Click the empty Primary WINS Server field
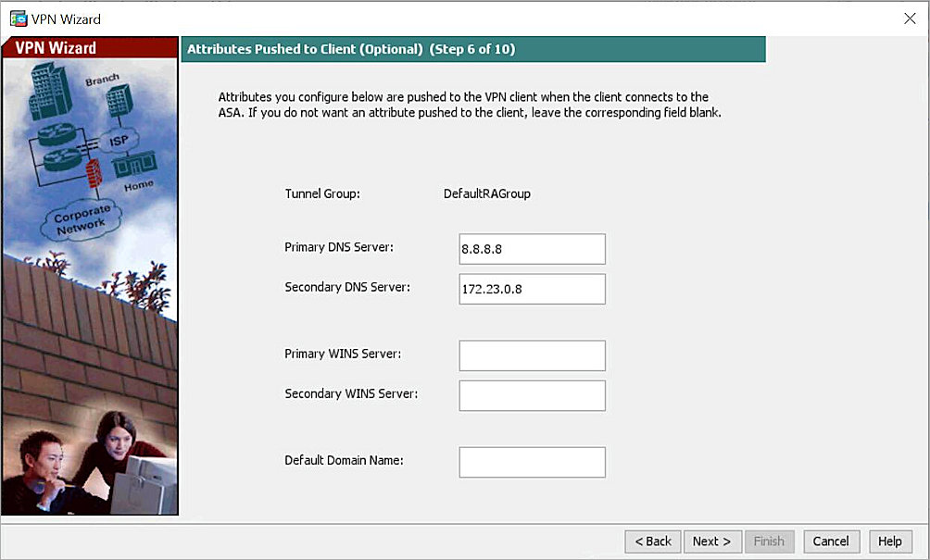 (x=531, y=355)
